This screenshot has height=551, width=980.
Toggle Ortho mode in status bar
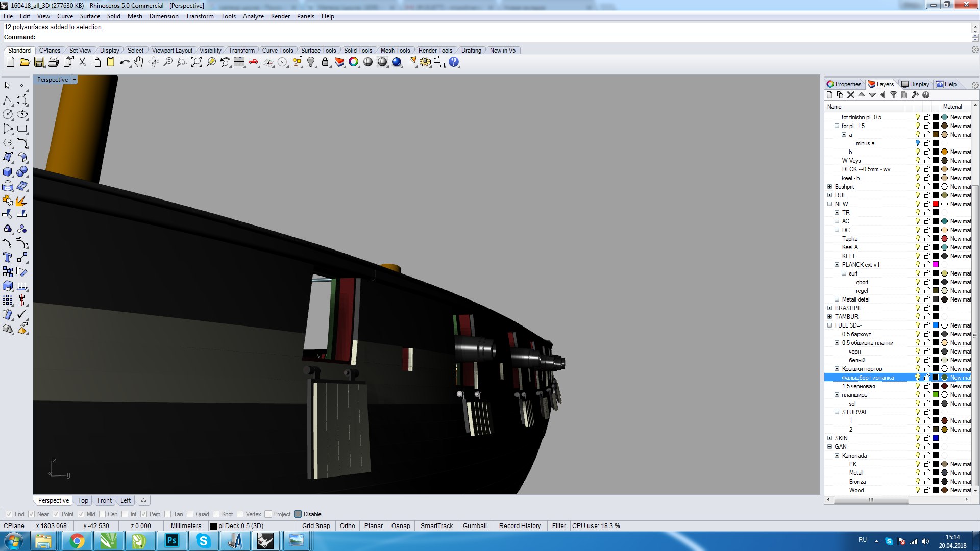click(x=347, y=526)
